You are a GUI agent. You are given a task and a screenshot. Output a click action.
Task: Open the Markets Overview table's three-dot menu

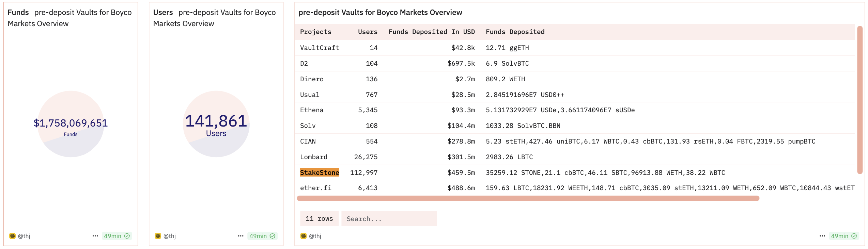click(x=822, y=236)
